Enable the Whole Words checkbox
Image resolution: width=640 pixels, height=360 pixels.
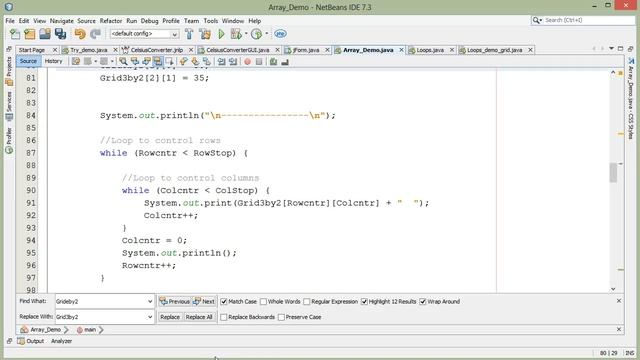(263, 302)
